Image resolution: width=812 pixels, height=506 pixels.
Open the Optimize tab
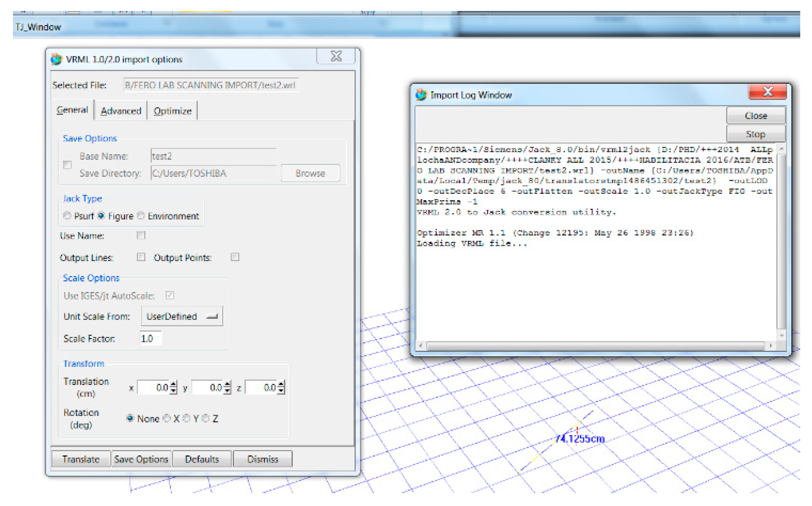coord(172,111)
